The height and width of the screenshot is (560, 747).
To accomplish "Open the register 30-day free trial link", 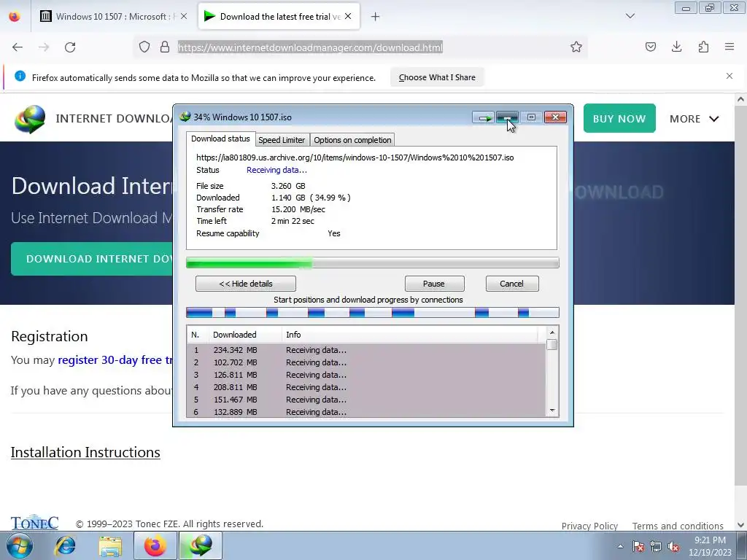I will pyautogui.click(x=115, y=360).
